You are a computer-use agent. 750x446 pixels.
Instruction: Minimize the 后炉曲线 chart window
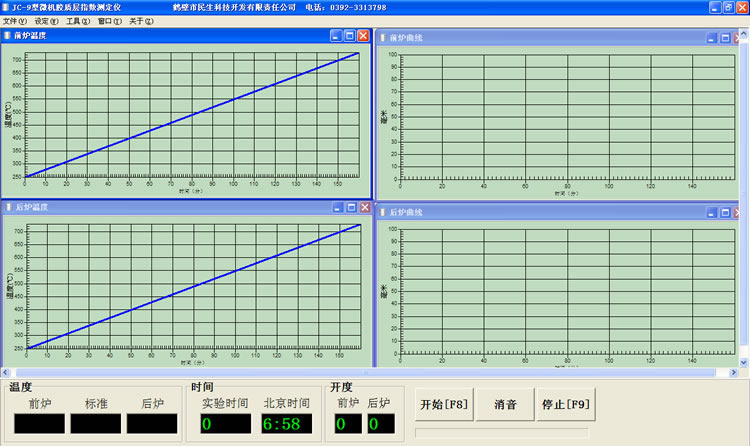point(711,212)
